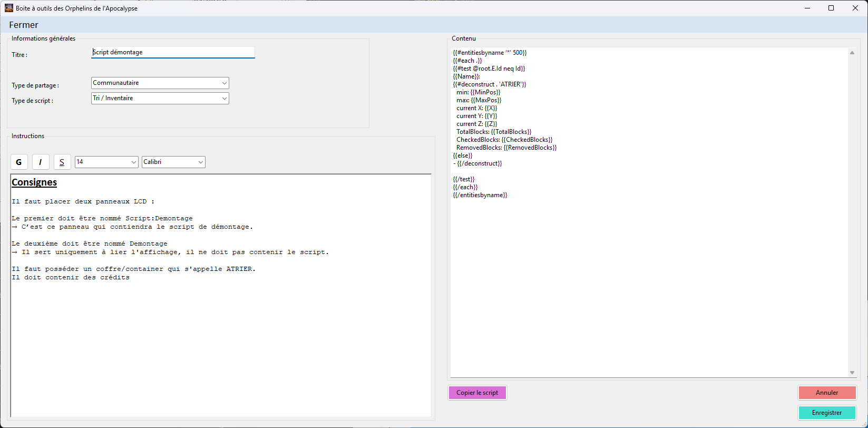The width and height of the screenshot is (868, 428).
Task: Close the window with the X button
Action: [855, 8]
